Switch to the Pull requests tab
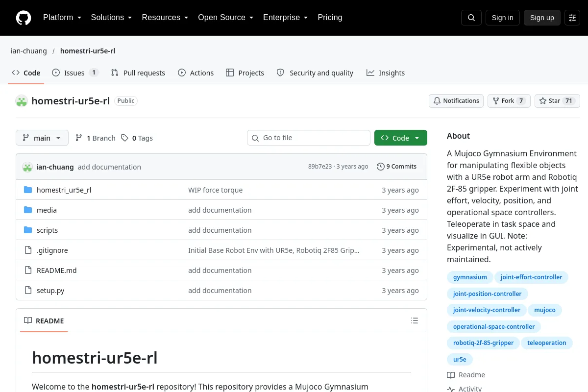 pos(138,73)
